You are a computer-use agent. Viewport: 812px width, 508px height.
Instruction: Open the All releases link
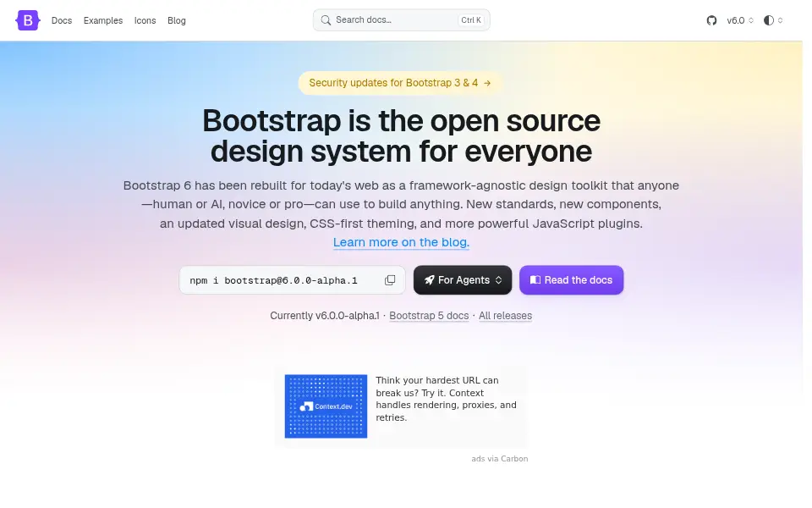point(506,316)
